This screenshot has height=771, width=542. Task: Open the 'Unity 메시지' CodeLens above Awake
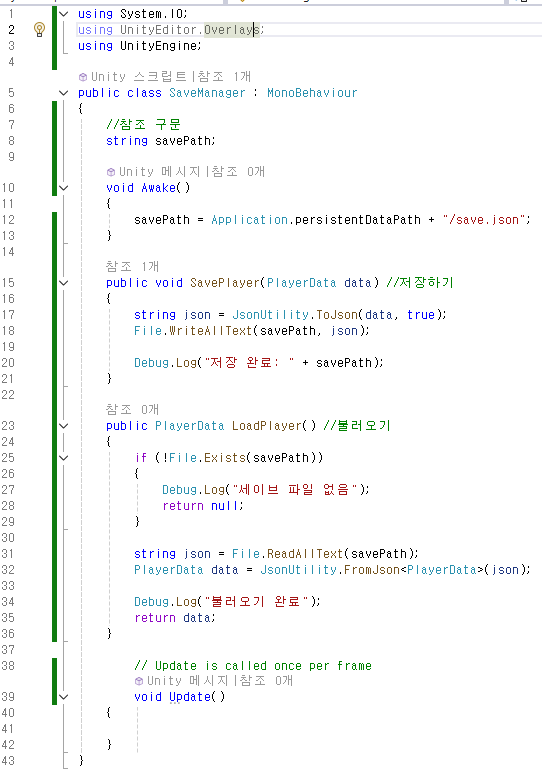tap(160, 172)
